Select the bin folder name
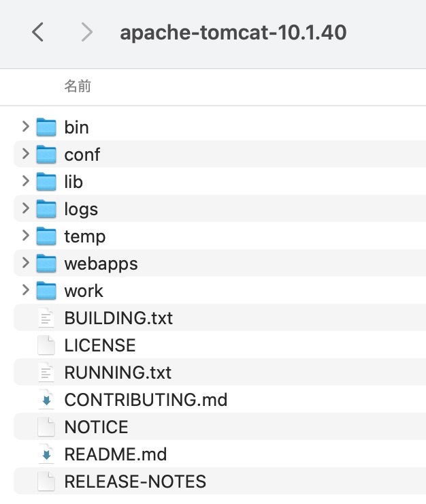Viewport: 426px width, 504px height. point(76,127)
